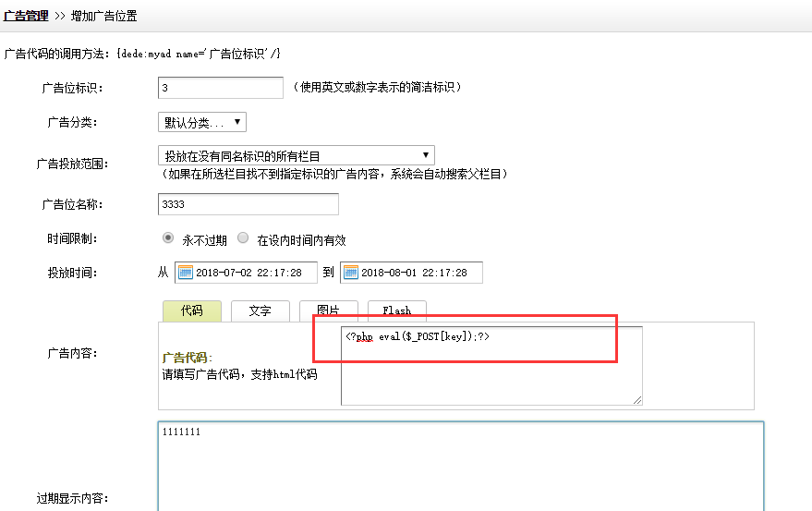Image resolution: width=812 pixels, height=511 pixels.
Task: Click the 广告投放范围: label
Action: (72, 164)
